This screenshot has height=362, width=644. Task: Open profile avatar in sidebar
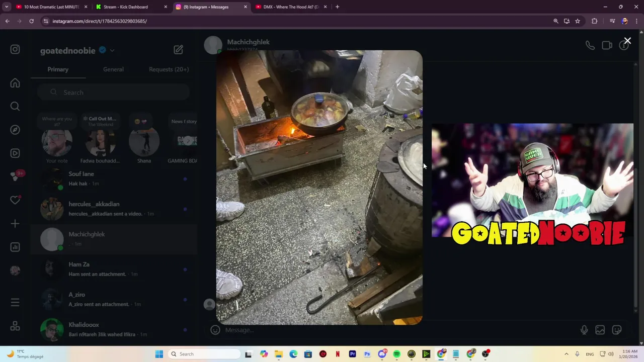tap(15, 270)
